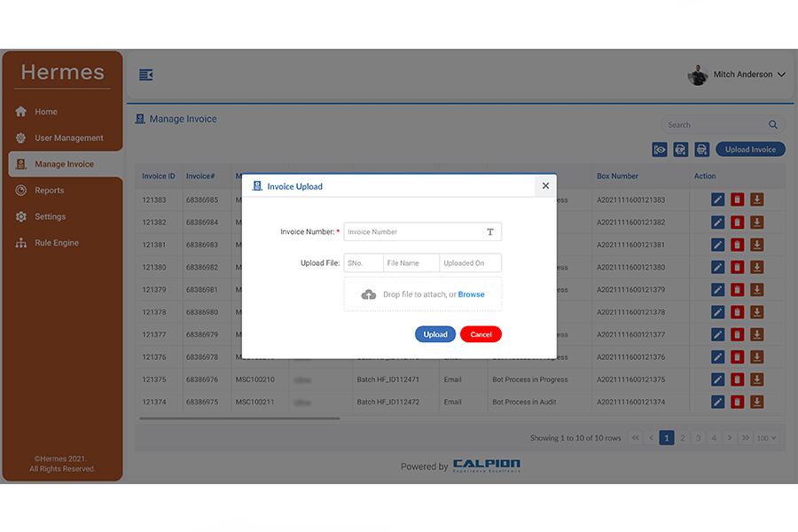Download invoice 121374 via its download icon

point(756,402)
